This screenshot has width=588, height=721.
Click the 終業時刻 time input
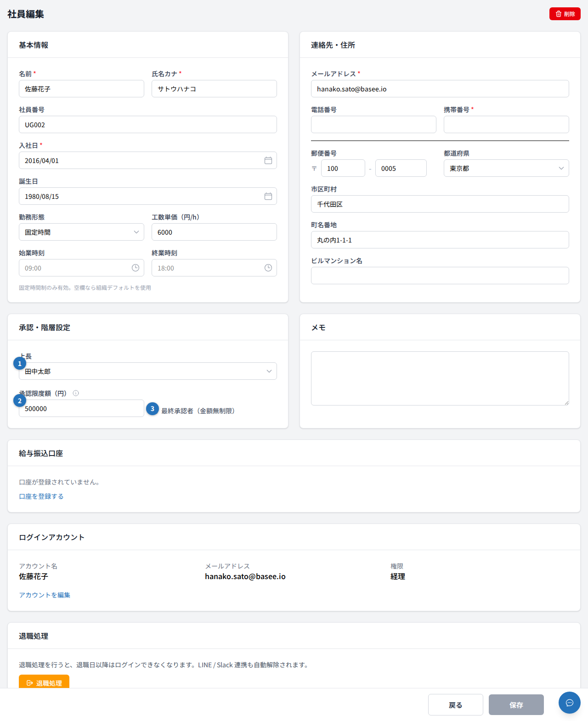tap(214, 268)
